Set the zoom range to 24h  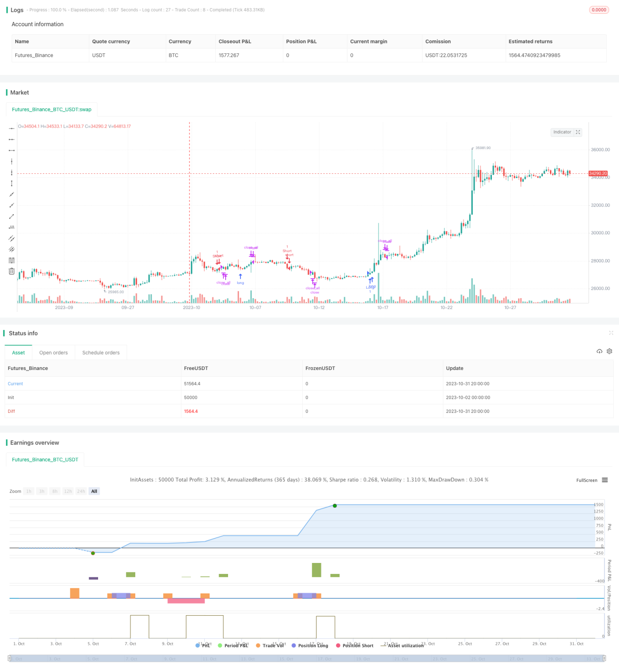(x=81, y=491)
